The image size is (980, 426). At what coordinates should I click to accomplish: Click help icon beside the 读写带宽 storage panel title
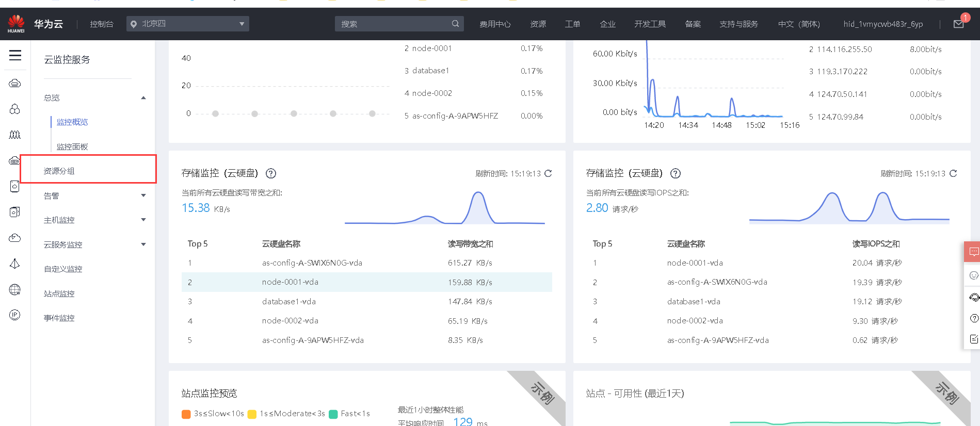pos(271,174)
